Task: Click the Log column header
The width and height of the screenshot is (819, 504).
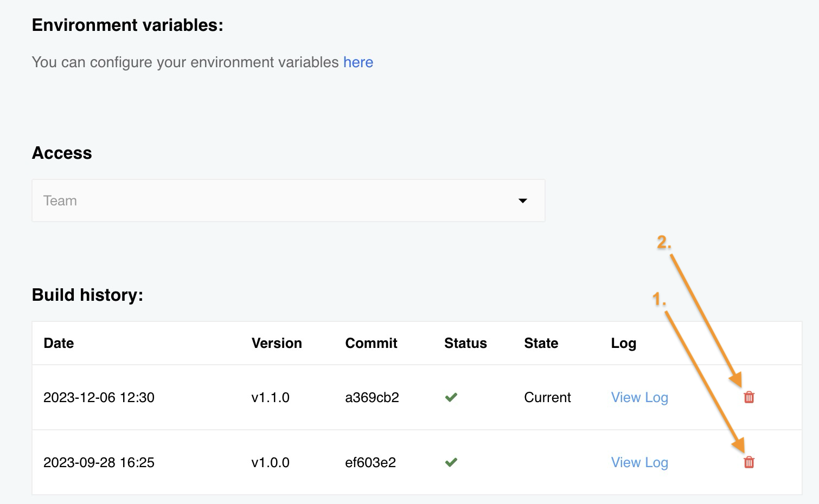Action: coord(623,343)
